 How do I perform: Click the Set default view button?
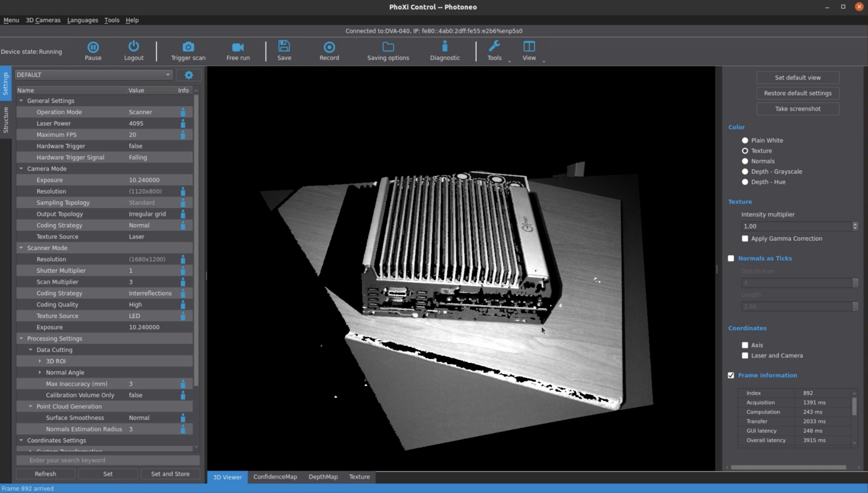tap(798, 77)
